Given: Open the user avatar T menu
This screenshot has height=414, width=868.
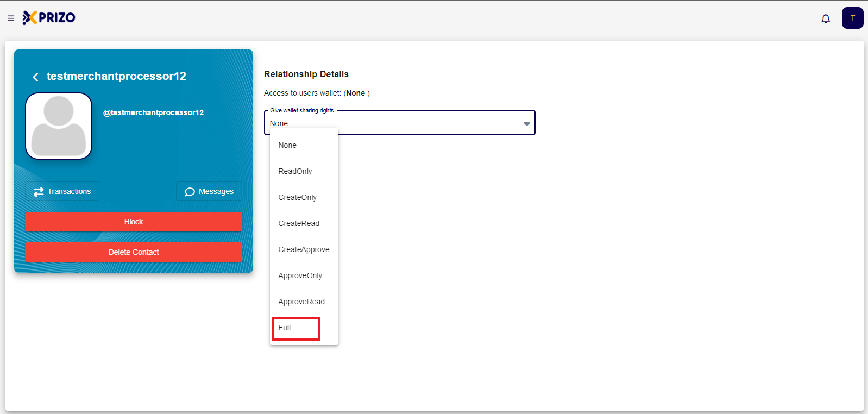Looking at the screenshot, I should tap(853, 18).
